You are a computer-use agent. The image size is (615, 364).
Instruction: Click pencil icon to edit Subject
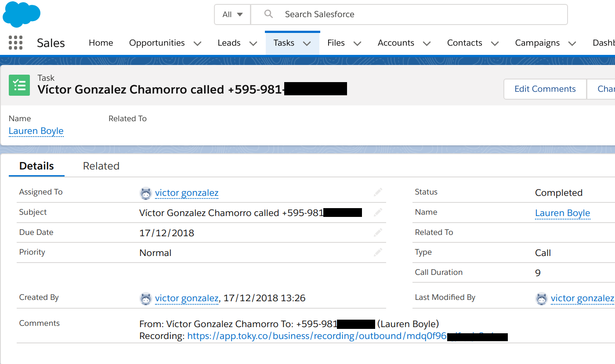pos(378,213)
